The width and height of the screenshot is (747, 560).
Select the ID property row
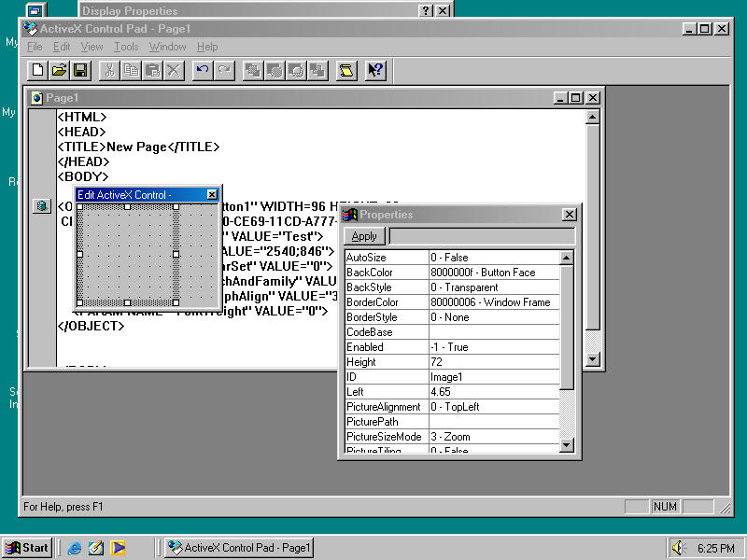pyautogui.click(x=452, y=377)
